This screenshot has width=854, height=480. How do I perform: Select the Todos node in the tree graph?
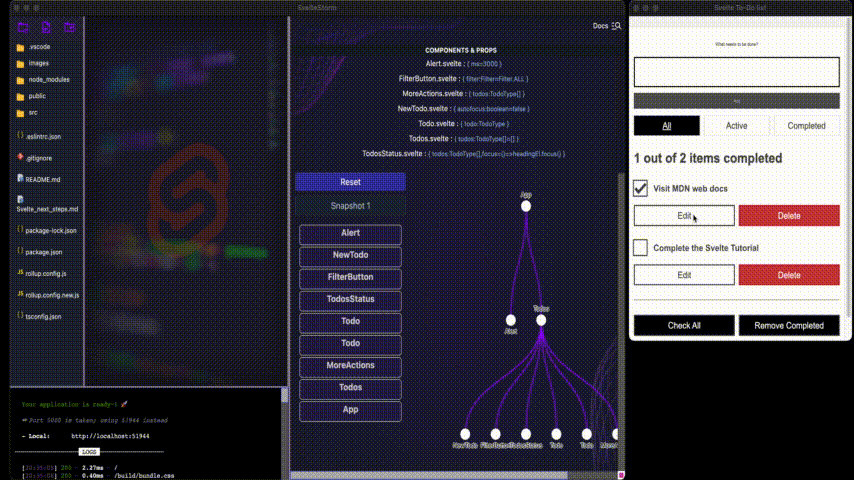(541, 320)
